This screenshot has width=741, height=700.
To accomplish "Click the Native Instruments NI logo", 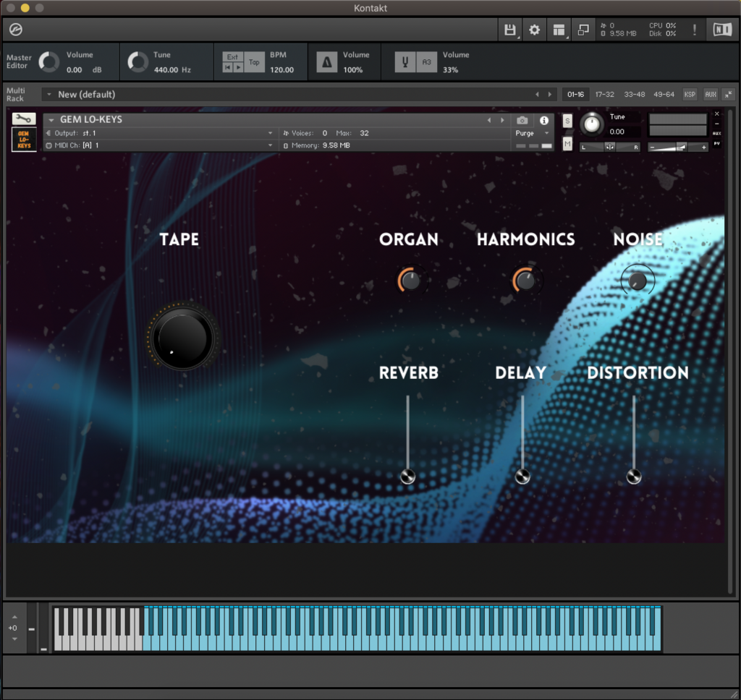I will pos(722,30).
